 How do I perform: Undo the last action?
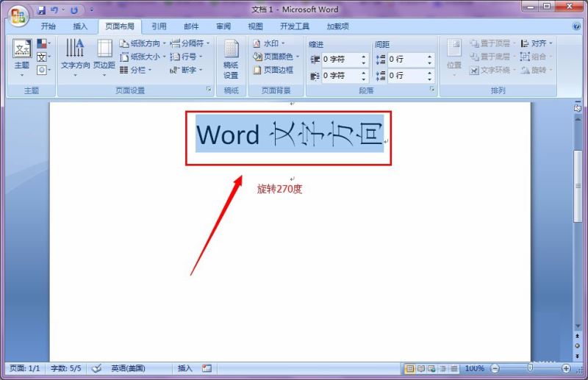[x=54, y=10]
